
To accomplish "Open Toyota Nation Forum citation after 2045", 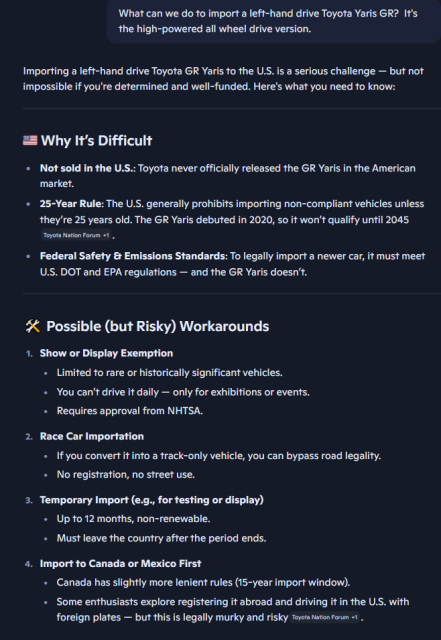I will 76,235.
